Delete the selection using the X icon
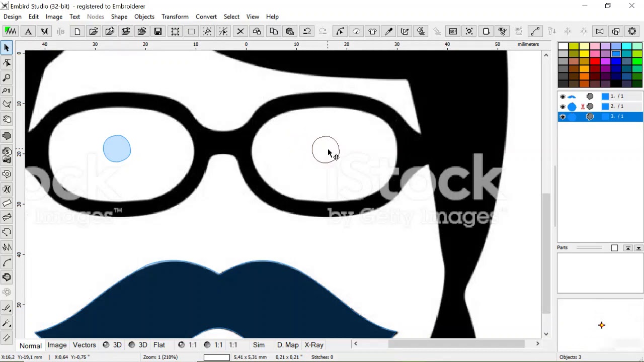This screenshot has width=644, height=362. tap(240, 31)
